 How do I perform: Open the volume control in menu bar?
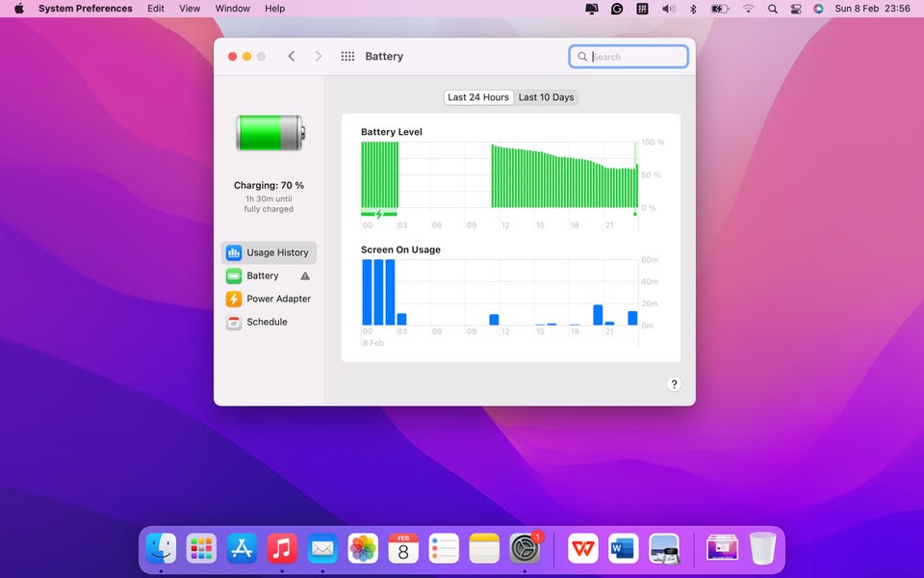[668, 9]
